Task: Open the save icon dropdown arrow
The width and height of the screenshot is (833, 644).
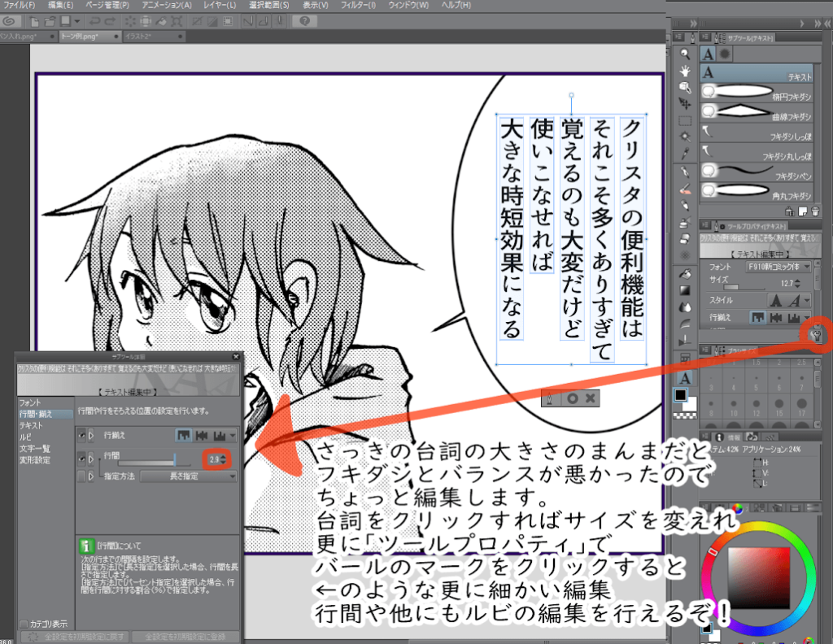Action: tap(77, 21)
